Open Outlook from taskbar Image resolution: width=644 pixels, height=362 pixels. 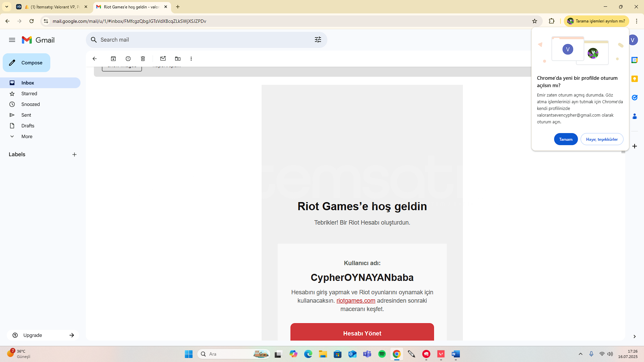coord(352,354)
